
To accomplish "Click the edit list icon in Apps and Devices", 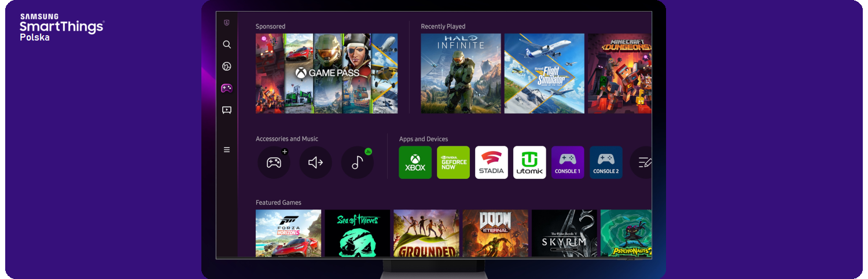I will point(642,163).
